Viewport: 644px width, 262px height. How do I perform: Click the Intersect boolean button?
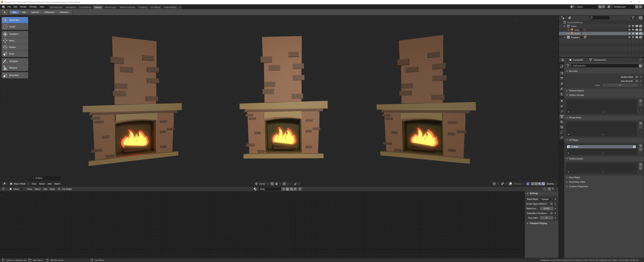pyautogui.click(x=64, y=12)
